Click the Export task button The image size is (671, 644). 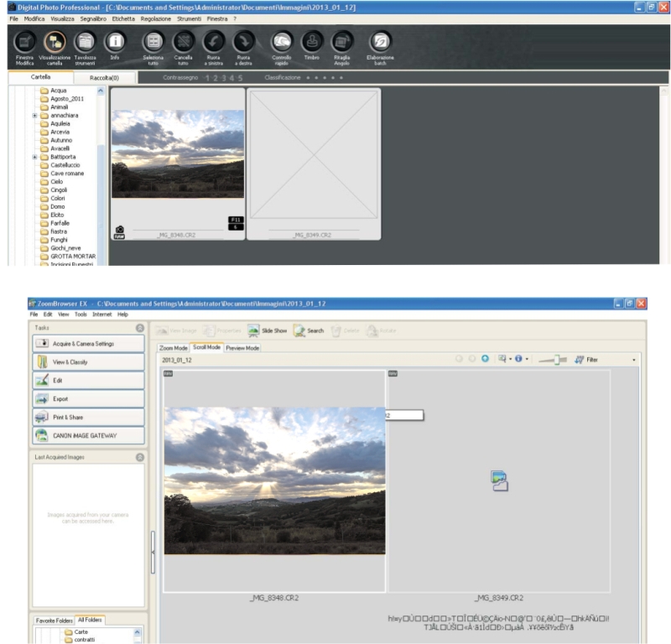(89, 399)
